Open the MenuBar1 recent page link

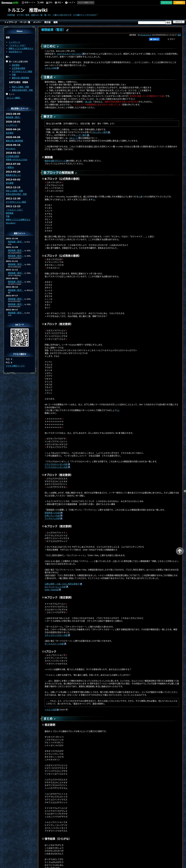(x=10, y=149)
